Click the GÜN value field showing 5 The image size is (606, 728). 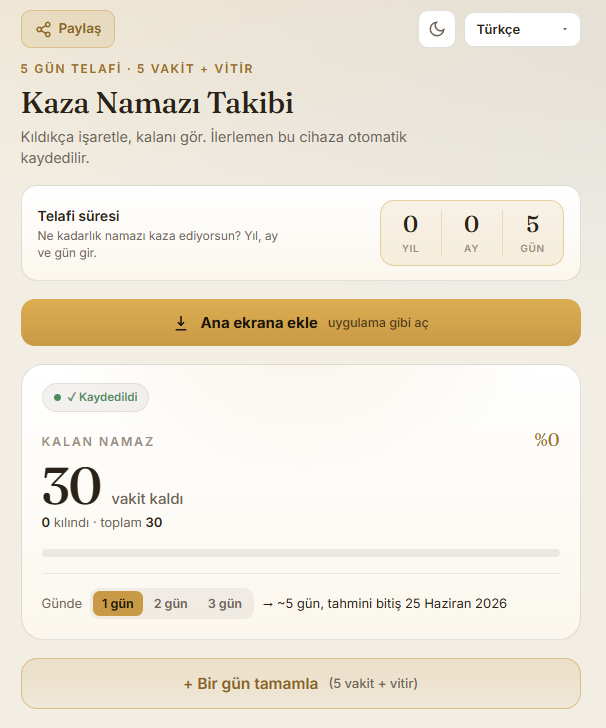(533, 224)
